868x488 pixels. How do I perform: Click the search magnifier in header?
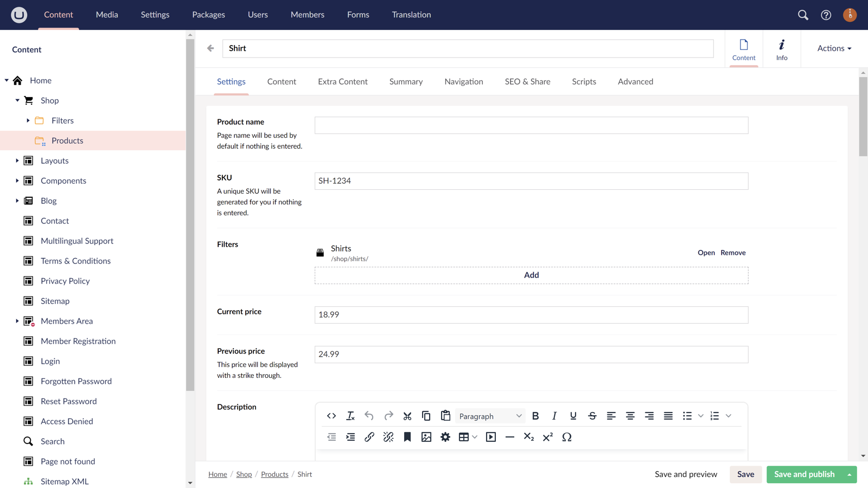coord(803,15)
